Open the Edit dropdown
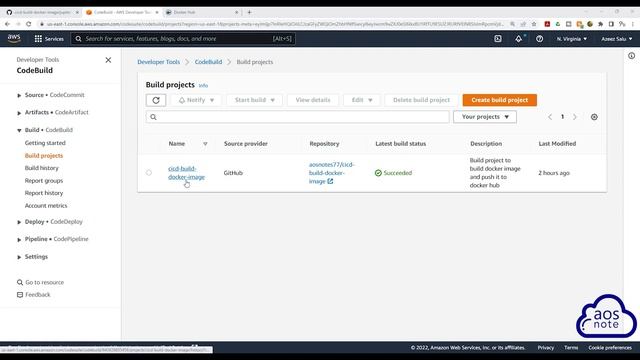 (362, 100)
